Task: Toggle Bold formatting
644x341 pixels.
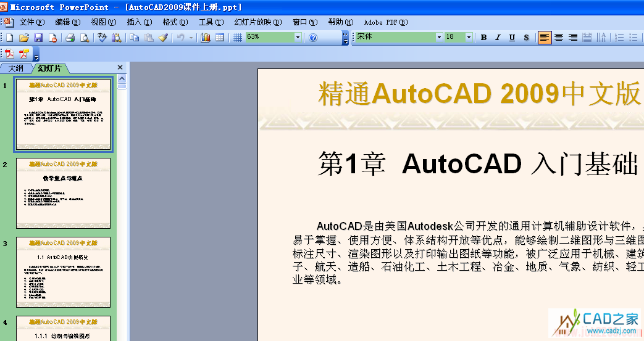Action: [x=483, y=38]
